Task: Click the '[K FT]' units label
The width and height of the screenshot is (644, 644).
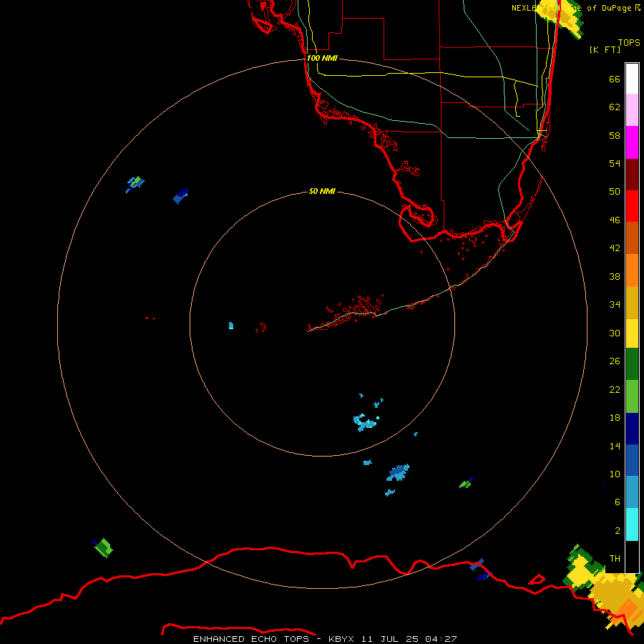Action: [605, 50]
